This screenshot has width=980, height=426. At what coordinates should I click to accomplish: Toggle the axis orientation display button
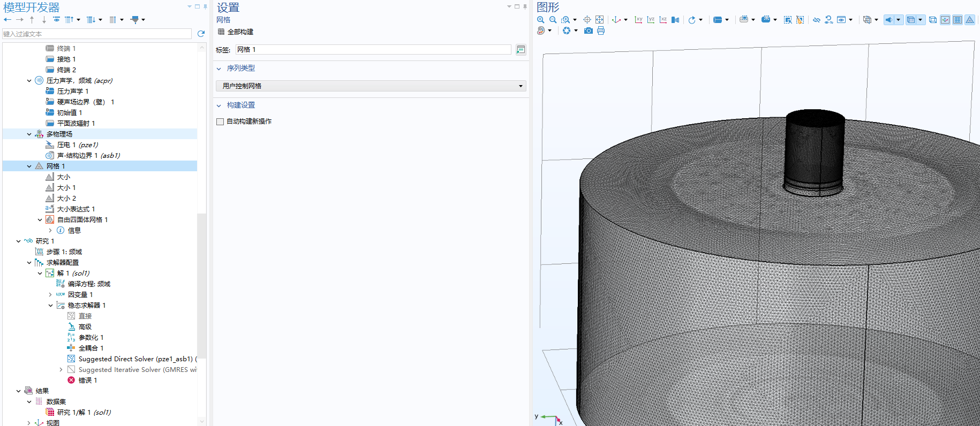(945, 20)
